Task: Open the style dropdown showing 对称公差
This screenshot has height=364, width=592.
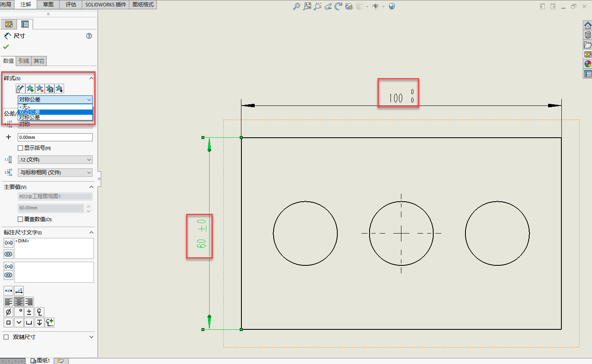Action: pos(55,99)
